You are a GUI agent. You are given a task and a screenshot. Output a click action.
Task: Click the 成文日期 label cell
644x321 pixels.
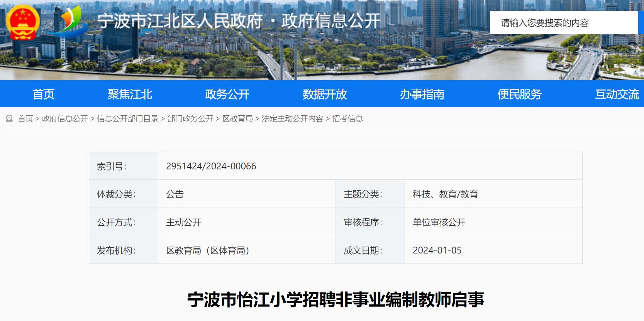click(370, 250)
